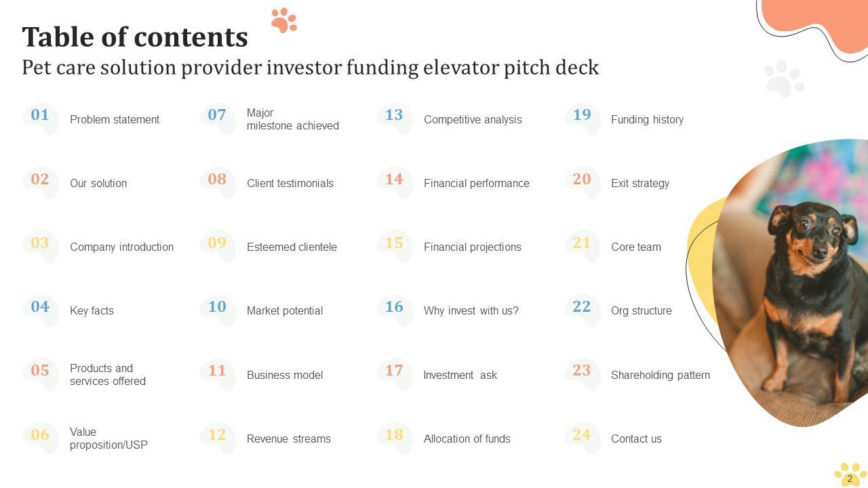Click the orange paw print beside the title
Image resolution: width=868 pixels, height=488 pixels.
point(283,20)
